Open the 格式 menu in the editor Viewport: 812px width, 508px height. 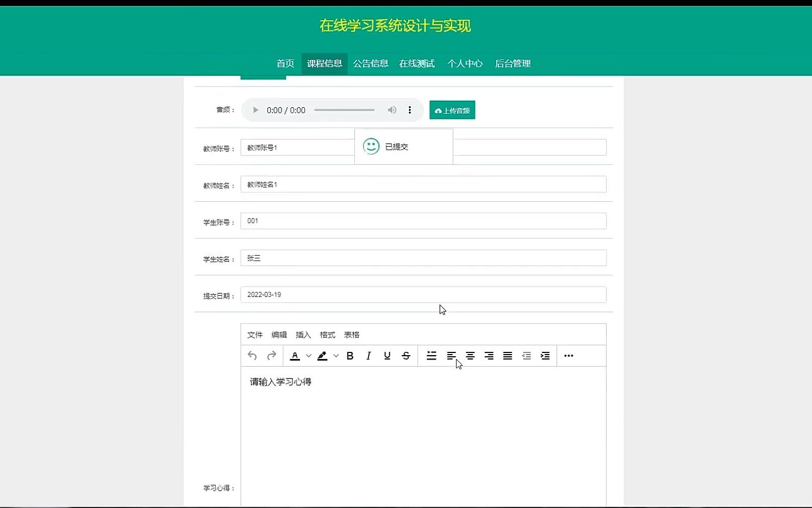[327, 334]
